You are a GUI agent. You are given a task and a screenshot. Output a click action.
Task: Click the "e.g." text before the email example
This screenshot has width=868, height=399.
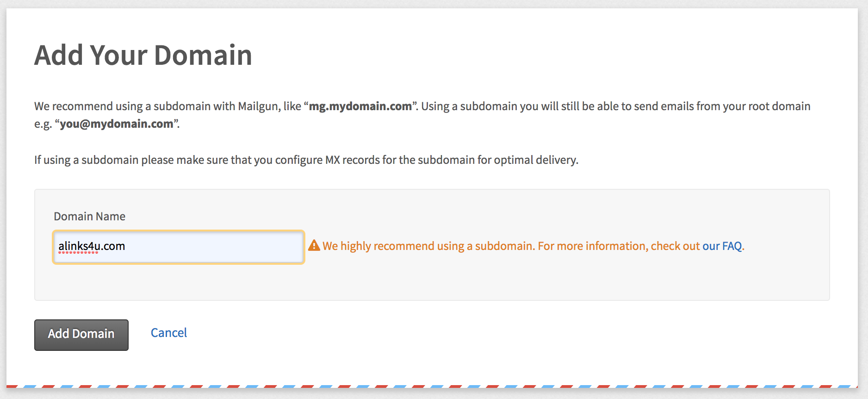[43, 124]
